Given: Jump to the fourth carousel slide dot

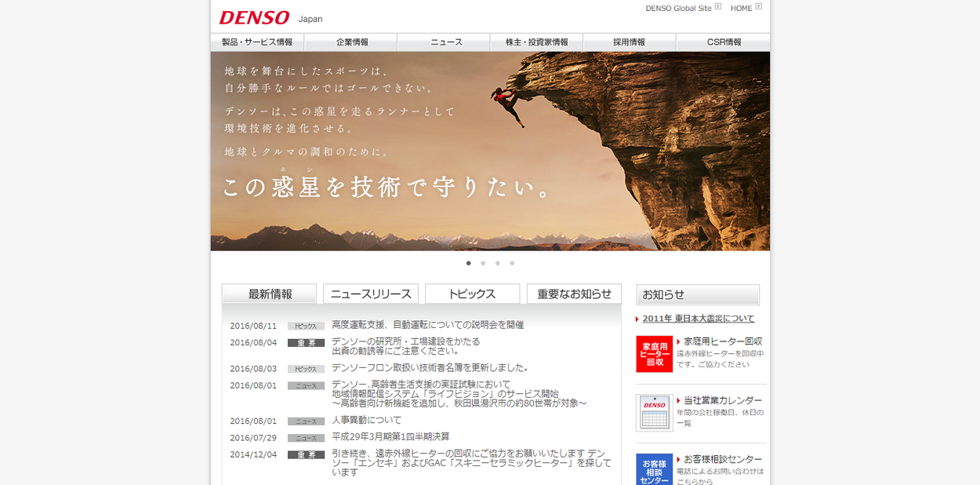Looking at the screenshot, I should click(512, 263).
